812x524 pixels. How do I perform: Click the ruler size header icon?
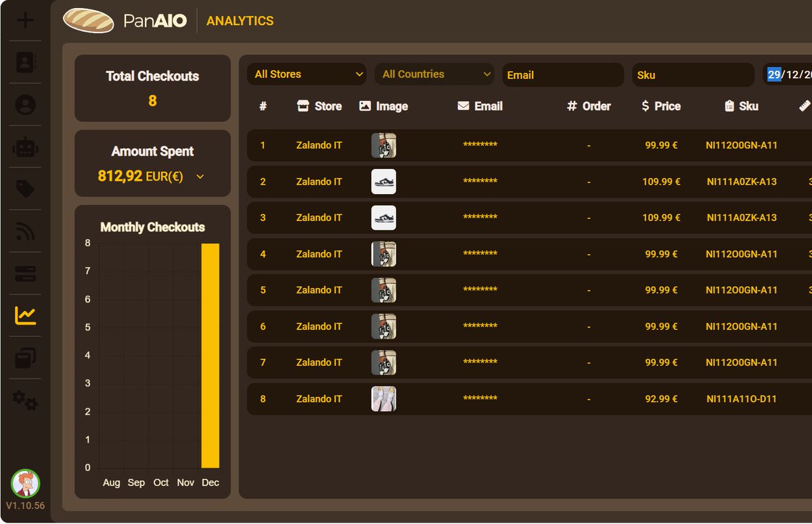805,105
